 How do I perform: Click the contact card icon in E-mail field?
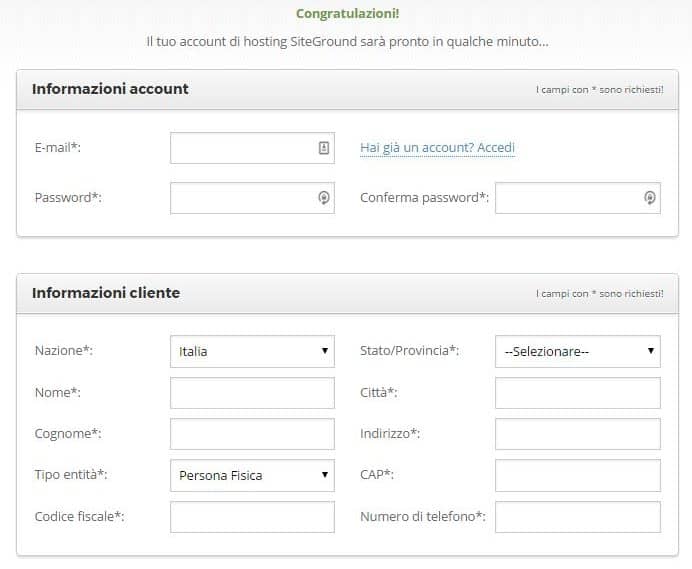click(x=323, y=148)
